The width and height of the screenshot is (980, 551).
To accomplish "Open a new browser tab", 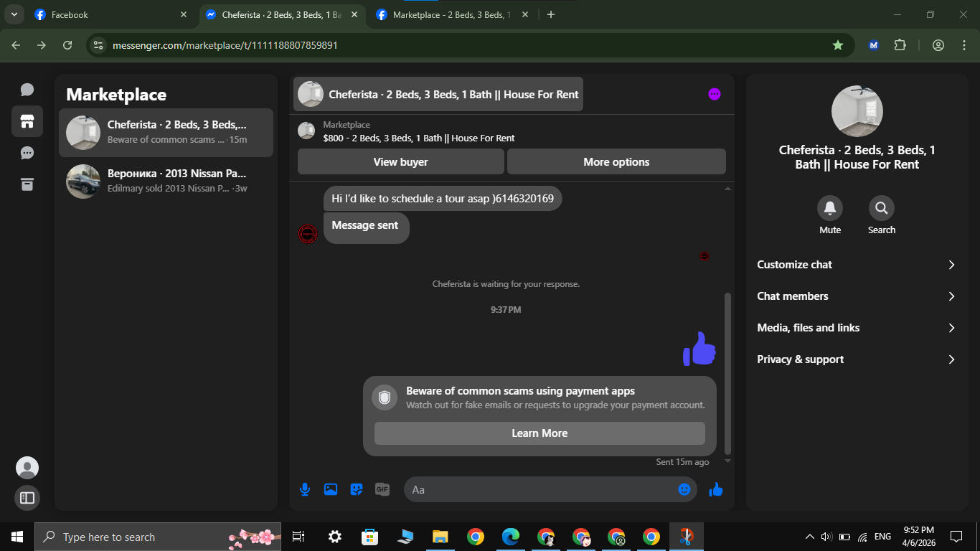I will [551, 14].
